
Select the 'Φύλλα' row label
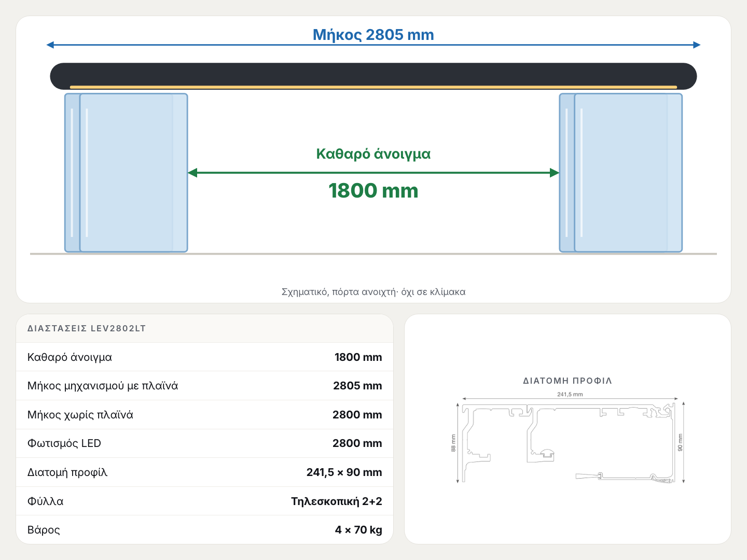46,501
